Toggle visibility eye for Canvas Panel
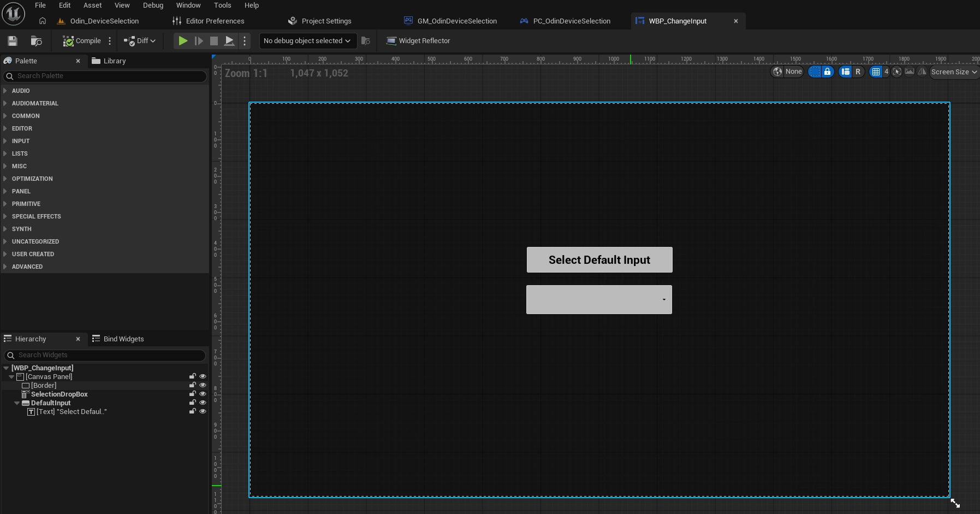980x514 pixels. 203,376
